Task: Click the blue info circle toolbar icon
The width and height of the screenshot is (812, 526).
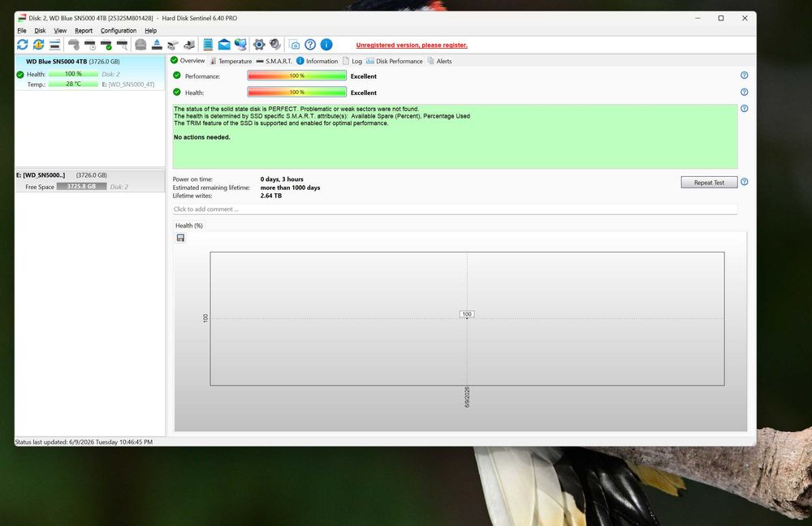Action: [x=326, y=45]
